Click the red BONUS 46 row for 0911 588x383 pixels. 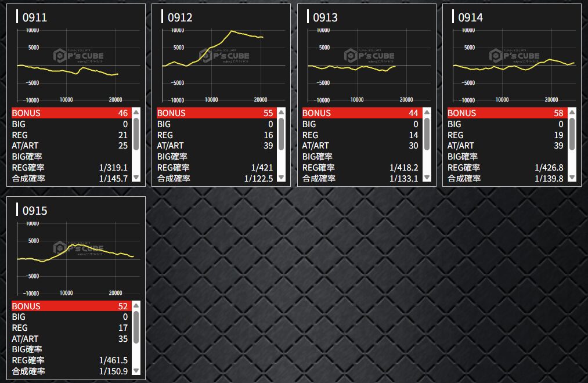tap(71, 113)
